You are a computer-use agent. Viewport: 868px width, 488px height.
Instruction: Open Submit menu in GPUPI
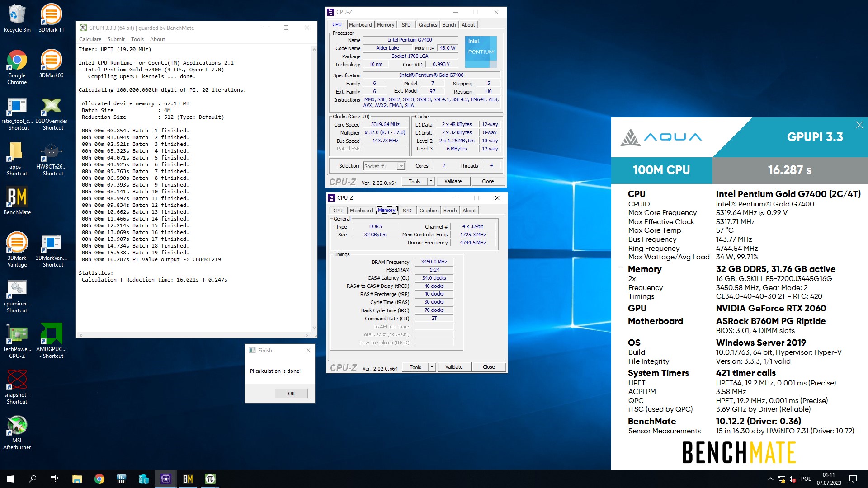pos(116,39)
